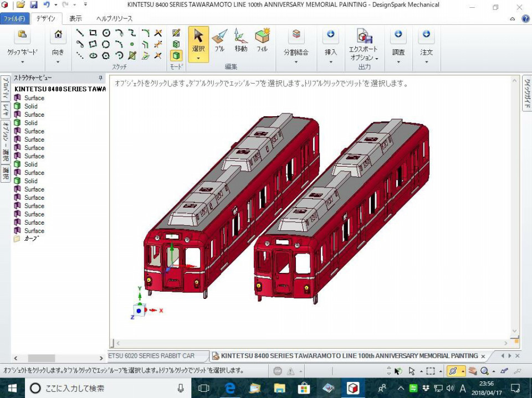
Task: Switch to Section mode
Action: tap(176, 44)
